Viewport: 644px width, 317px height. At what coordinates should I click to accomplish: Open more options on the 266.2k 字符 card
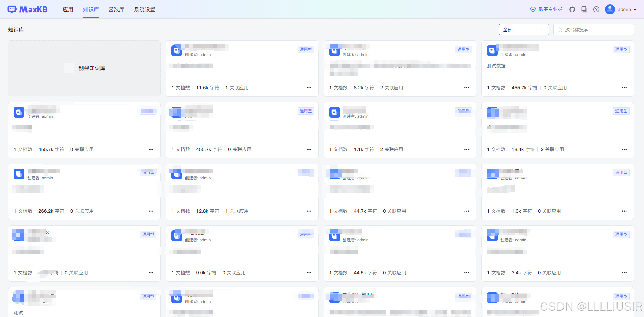point(151,211)
